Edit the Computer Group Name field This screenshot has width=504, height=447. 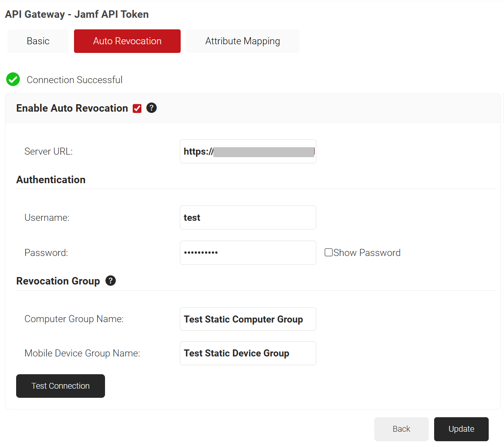[248, 319]
